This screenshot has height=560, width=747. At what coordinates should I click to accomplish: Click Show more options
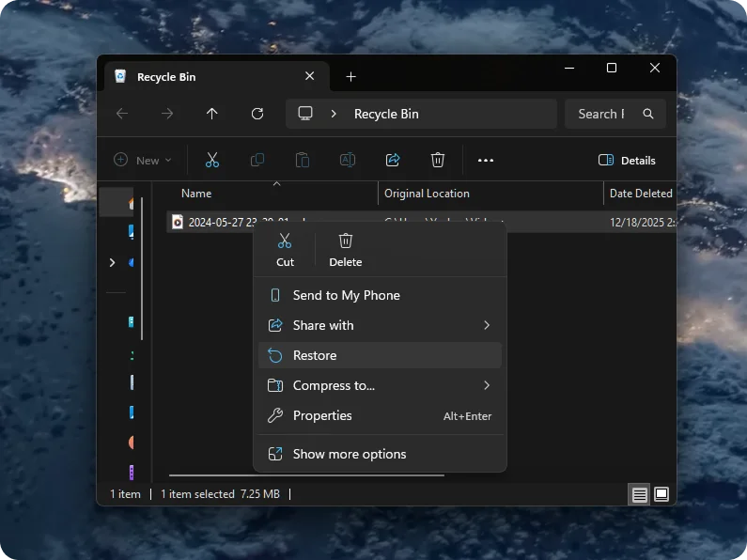(x=380, y=454)
